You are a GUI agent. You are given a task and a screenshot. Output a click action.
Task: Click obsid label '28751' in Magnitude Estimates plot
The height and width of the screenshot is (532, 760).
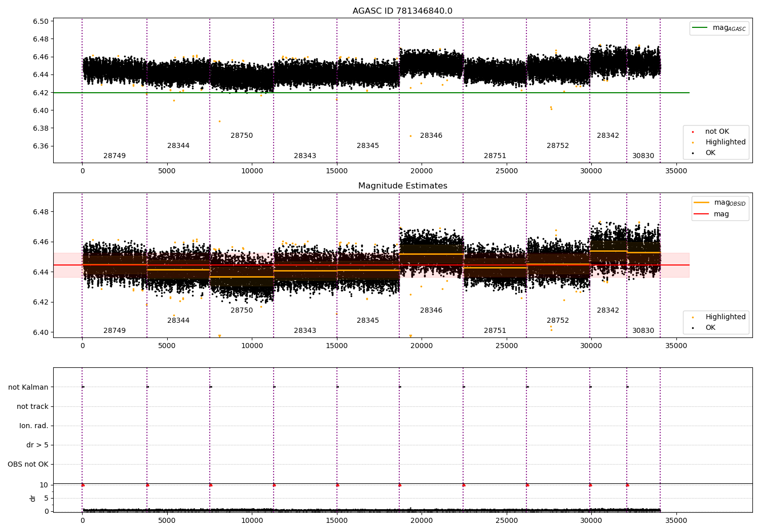495,330
